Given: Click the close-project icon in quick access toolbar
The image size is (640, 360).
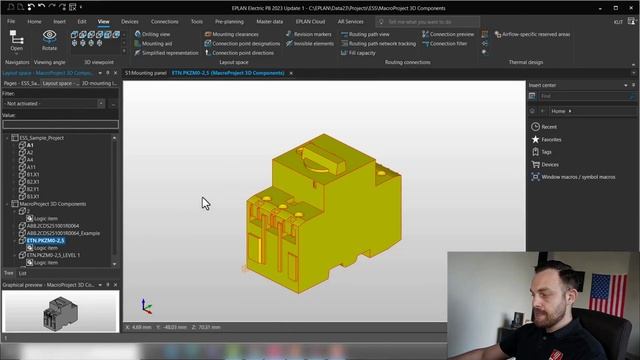Looking at the screenshot, I should point(72,7).
